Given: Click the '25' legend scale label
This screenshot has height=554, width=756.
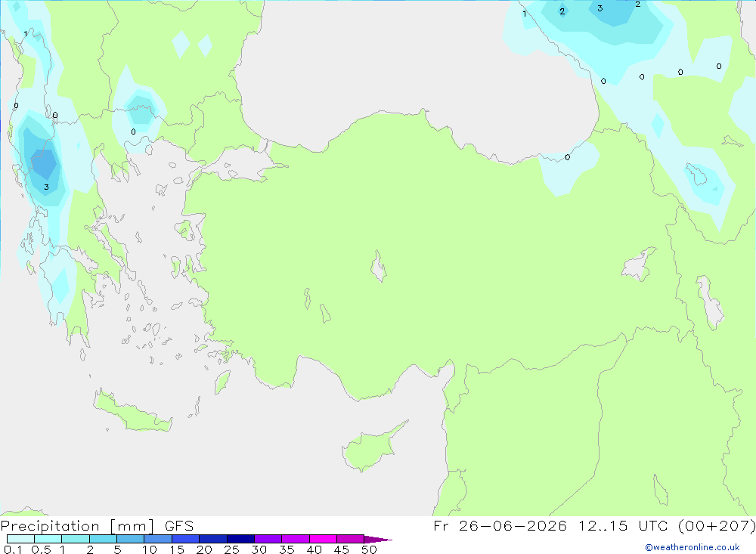Looking at the screenshot, I should click(231, 549).
